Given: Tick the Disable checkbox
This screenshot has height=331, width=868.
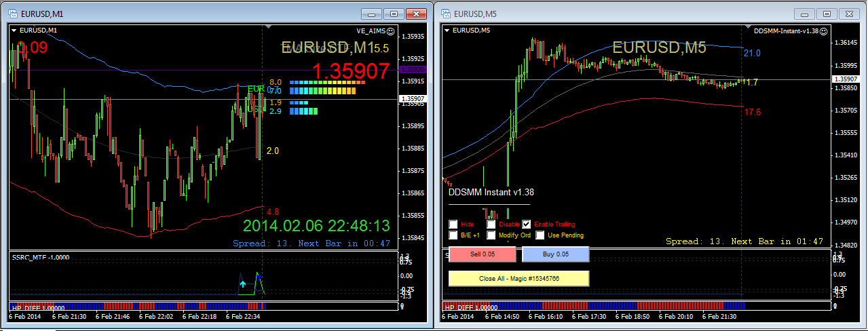Looking at the screenshot, I should [x=491, y=225].
